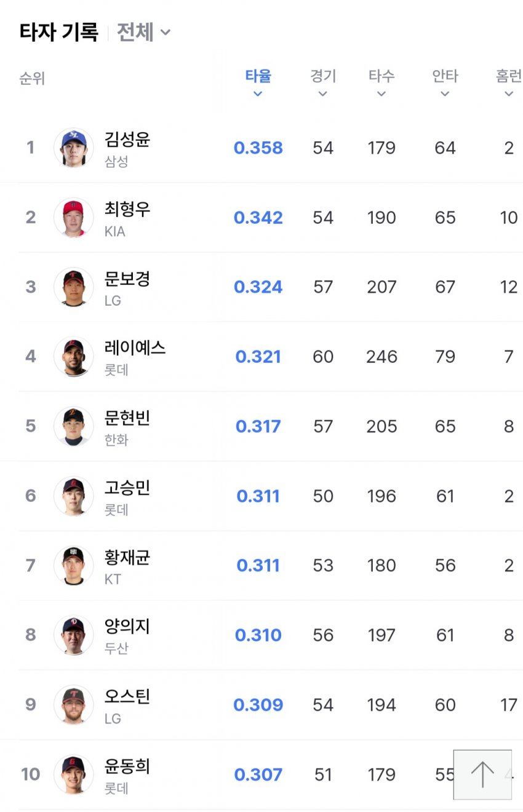Open player name 문보경
The width and height of the screenshot is (523, 812).
tap(127, 279)
